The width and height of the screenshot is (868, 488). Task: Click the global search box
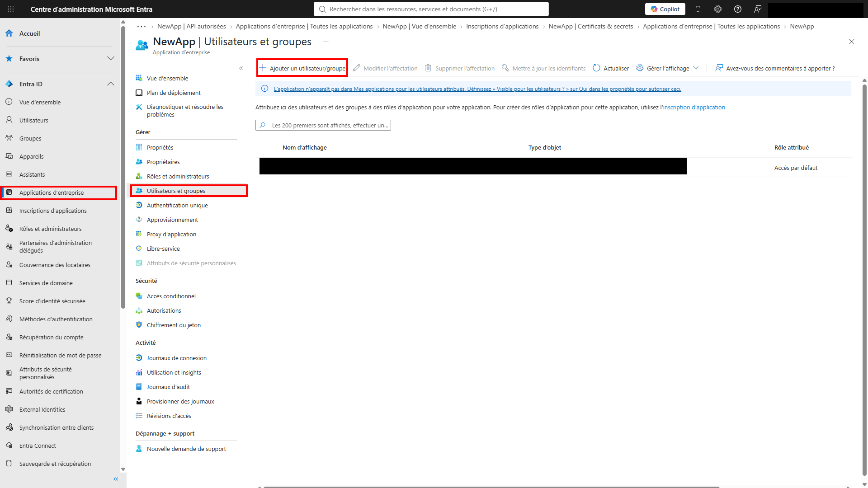click(431, 9)
